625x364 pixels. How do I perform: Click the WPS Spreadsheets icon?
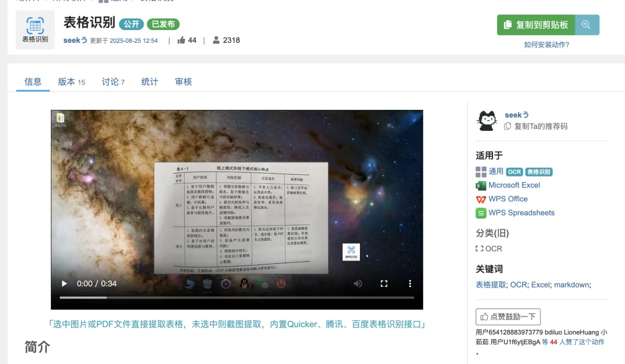(481, 213)
